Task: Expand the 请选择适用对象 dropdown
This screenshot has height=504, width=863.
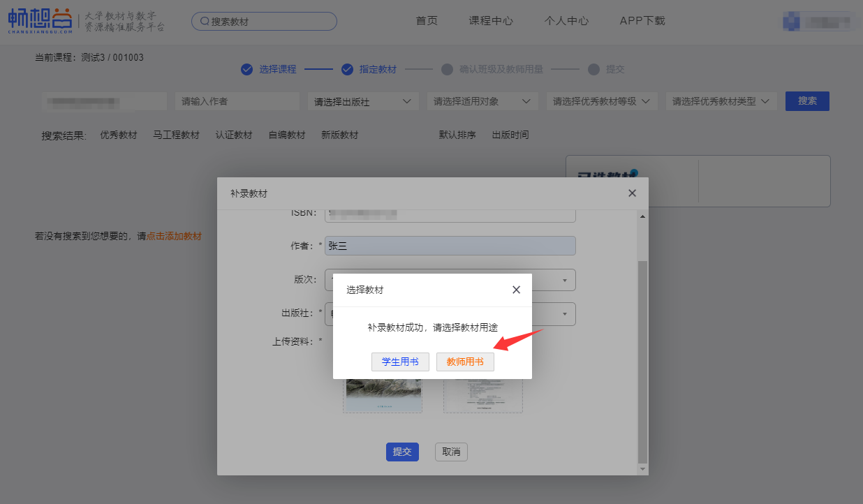Action: (x=482, y=102)
